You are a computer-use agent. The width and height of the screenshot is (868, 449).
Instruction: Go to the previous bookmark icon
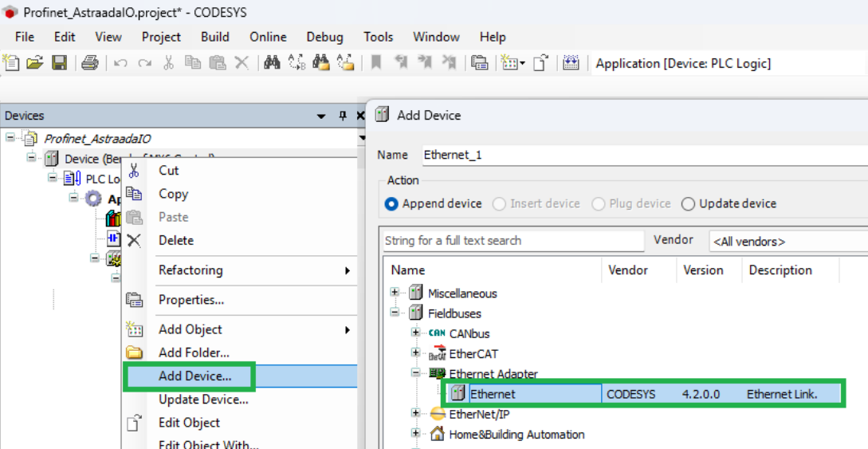point(401,62)
